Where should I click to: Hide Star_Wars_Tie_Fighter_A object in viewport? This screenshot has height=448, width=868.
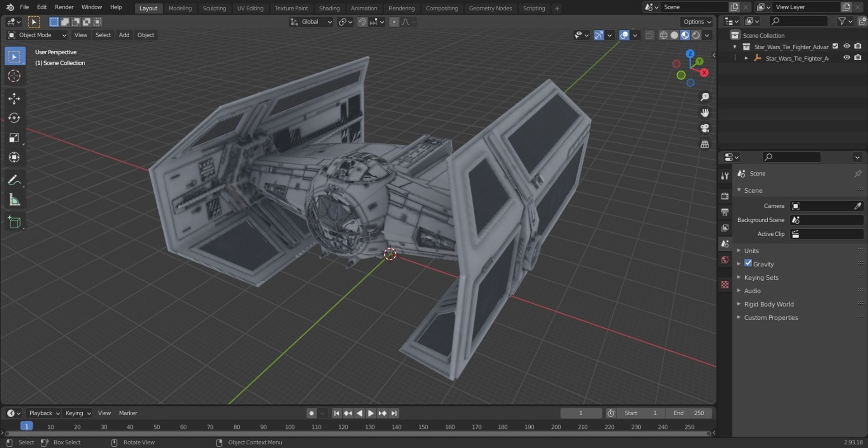[x=847, y=57]
